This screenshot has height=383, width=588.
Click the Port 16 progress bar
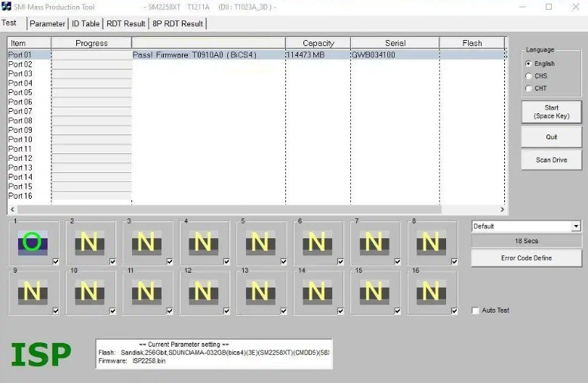pos(92,196)
